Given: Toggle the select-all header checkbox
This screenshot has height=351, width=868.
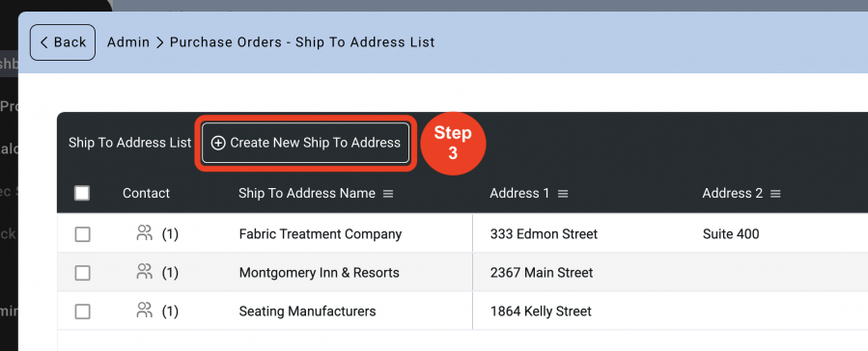Looking at the screenshot, I should pos(82,193).
